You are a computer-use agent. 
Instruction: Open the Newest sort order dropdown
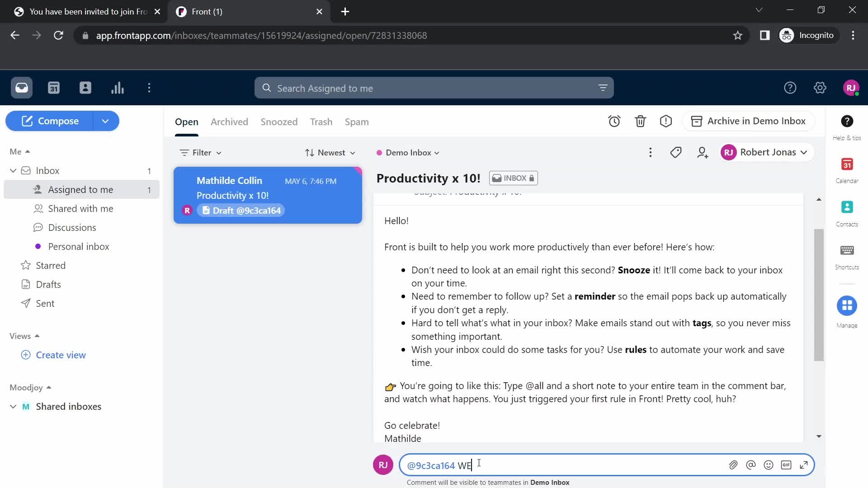(330, 153)
